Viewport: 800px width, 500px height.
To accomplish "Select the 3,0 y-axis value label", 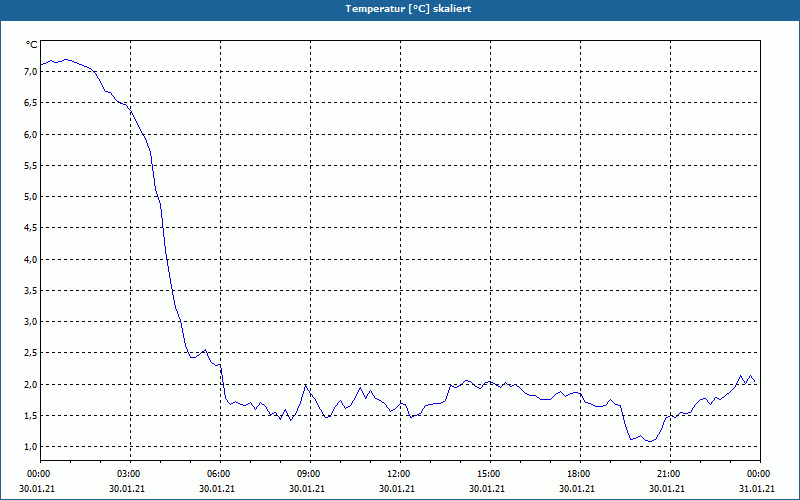I will 31,322.
